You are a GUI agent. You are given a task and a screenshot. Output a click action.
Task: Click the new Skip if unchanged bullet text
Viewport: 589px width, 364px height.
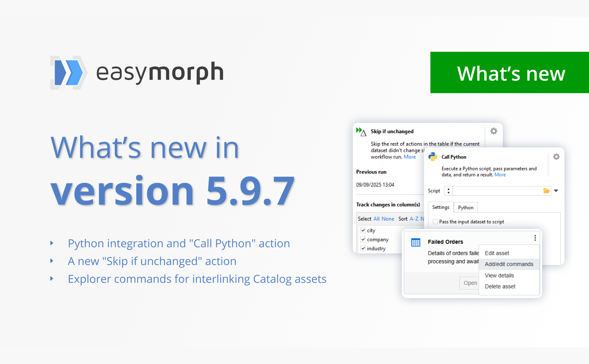pos(152,261)
